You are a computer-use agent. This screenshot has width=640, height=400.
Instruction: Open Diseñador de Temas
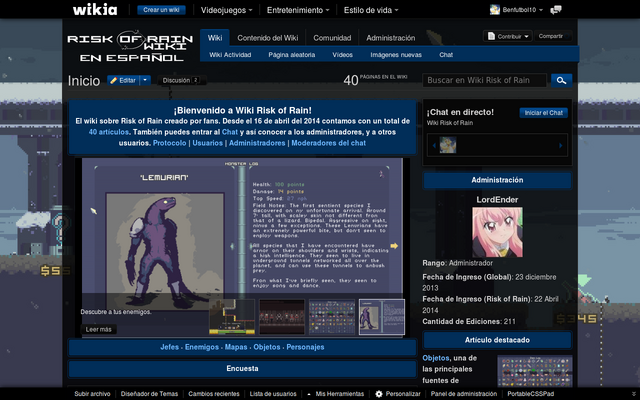coord(149,394)
